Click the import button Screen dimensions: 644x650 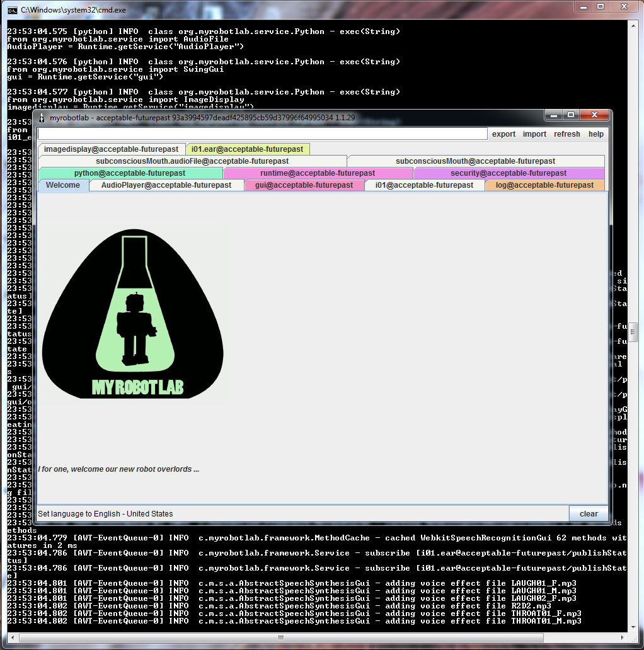[x=534, y=134]
